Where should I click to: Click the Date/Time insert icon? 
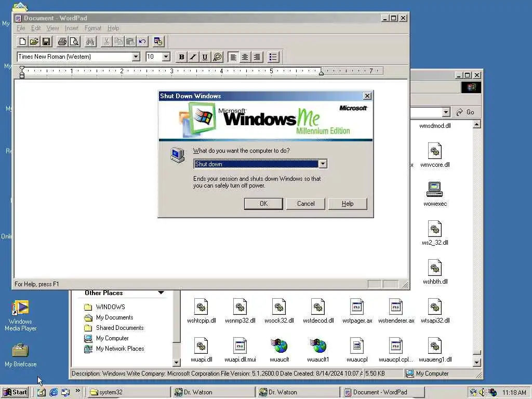click(x=158, y=42)
